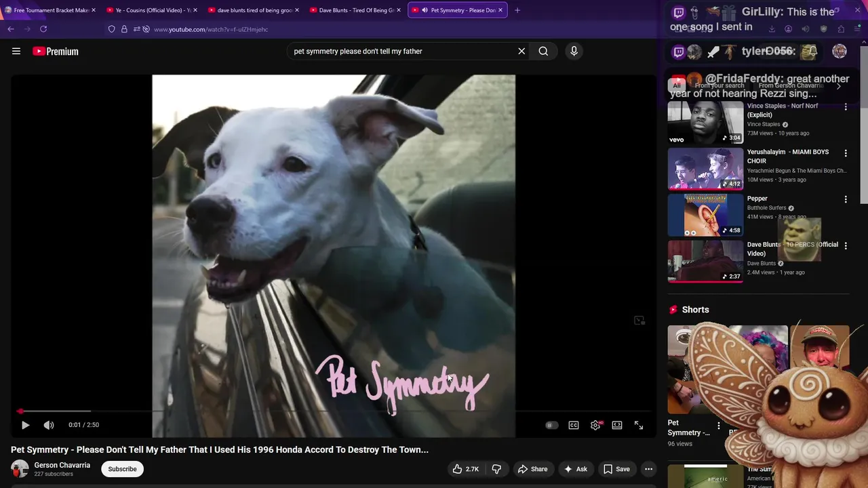This screenshot has height=488, width=868.
Task: Go back with the browser back arrow
Action: pos(11,29)
